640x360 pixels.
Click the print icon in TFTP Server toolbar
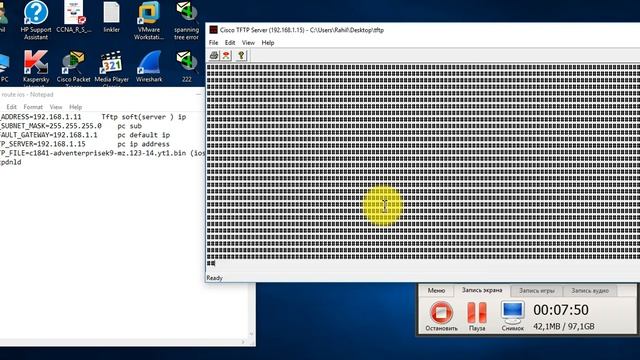coord(214,56)
